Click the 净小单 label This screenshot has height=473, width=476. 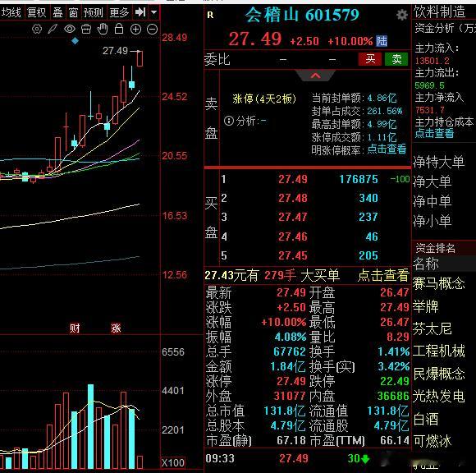(432, 221)
